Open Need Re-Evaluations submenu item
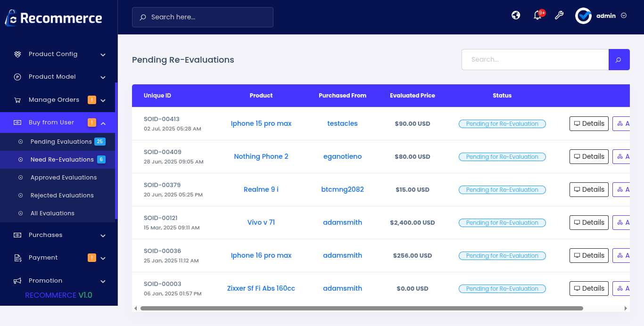 58,160
